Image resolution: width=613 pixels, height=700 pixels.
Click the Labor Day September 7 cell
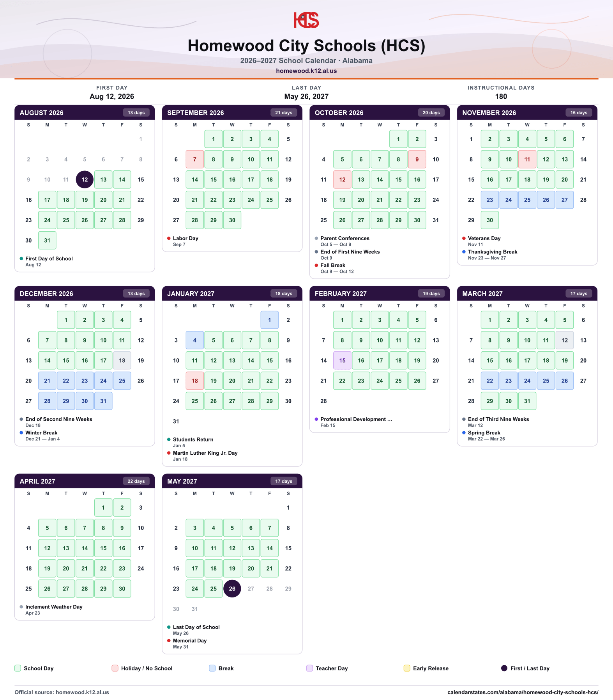(195, 159)
